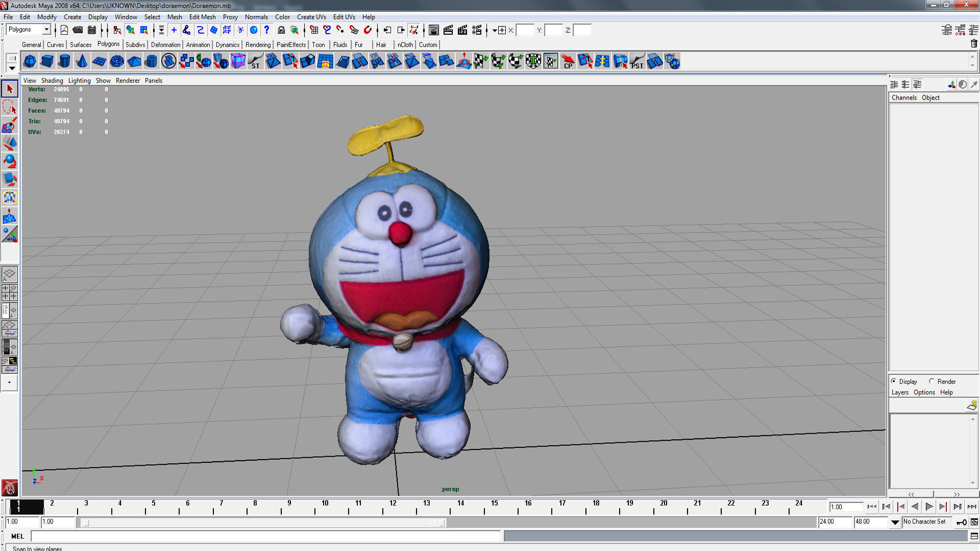Image resolution: width=980 pixels, height=551 pixels.
Task: Toggle Snap to Curves icon
Action: [x=327, y=30]
